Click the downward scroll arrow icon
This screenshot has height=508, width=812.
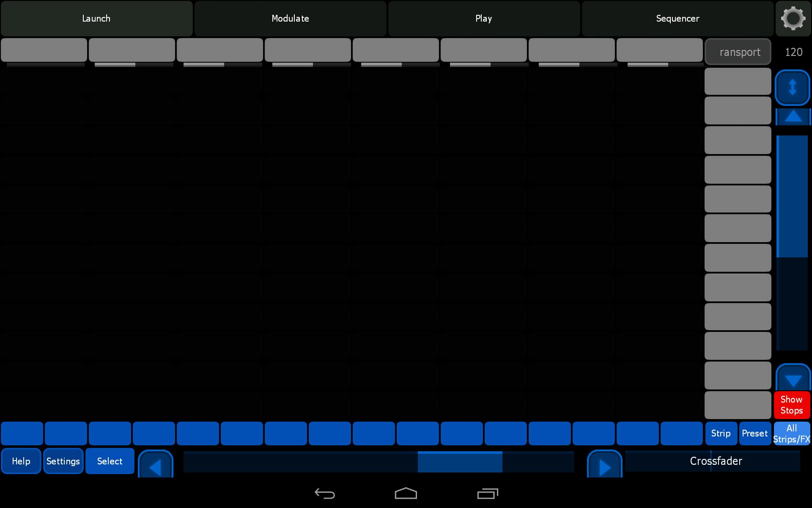793,378
